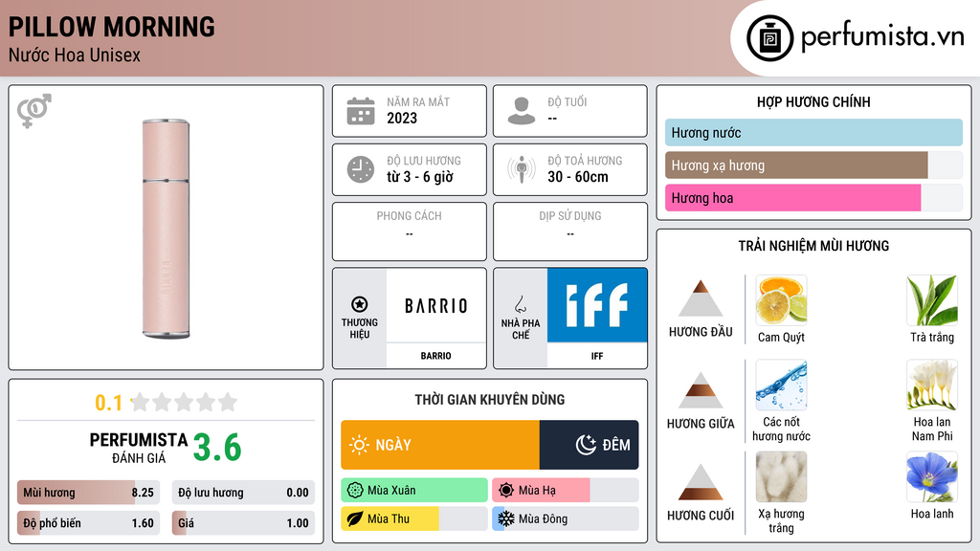Screen dimensions: 980x551
Task: Click the Hương đầu pyramid icon
Action: tap(701, 298)
